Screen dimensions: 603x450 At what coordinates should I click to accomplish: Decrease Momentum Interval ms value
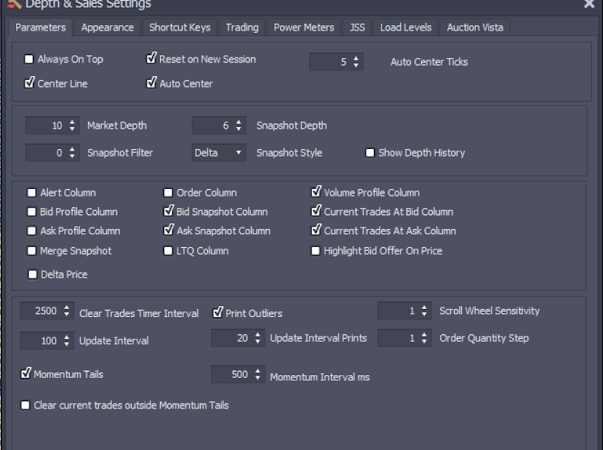pos(256,379)
